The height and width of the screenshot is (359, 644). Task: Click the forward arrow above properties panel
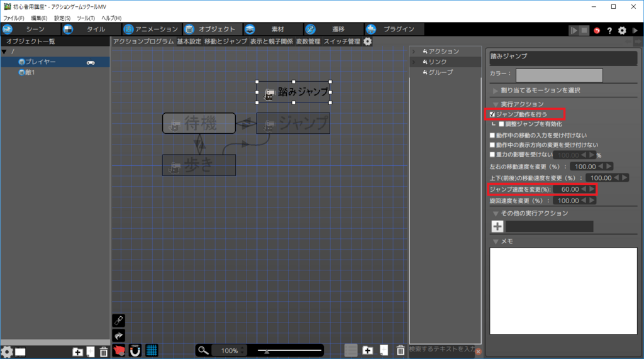click(x=638, y=42)
